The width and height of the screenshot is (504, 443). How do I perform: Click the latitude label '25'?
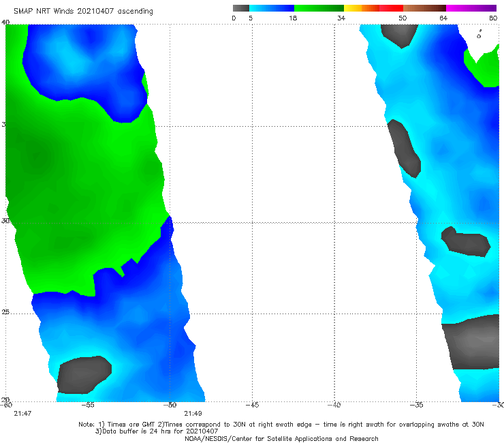tap(5, 312)
